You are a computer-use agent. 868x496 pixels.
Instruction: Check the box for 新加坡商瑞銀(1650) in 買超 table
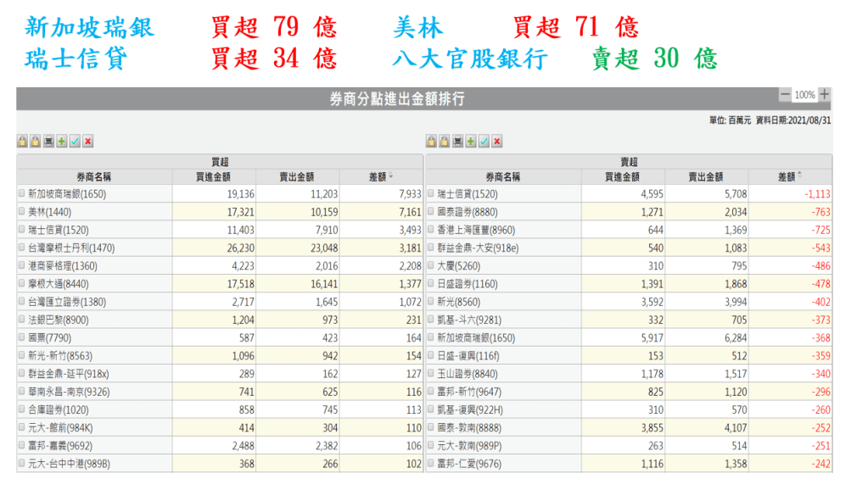(x=22, y=193)
